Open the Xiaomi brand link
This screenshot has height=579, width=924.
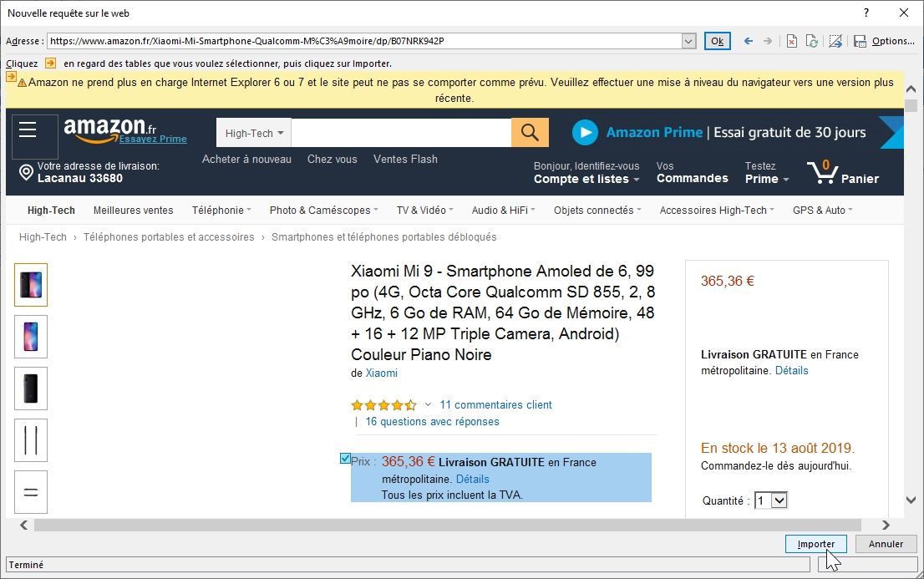pos(381,373)
